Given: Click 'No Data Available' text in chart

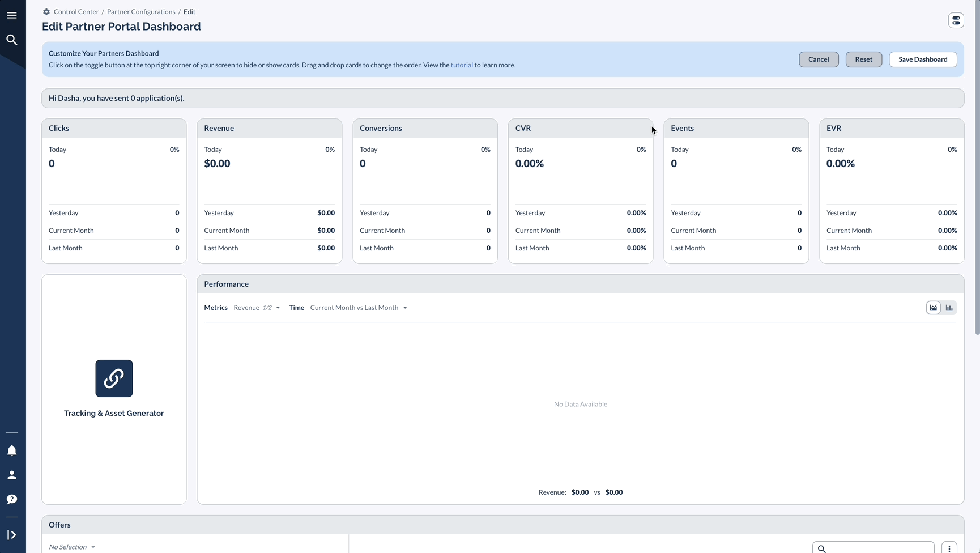Looking at the screenshot, I should (581, 404).
